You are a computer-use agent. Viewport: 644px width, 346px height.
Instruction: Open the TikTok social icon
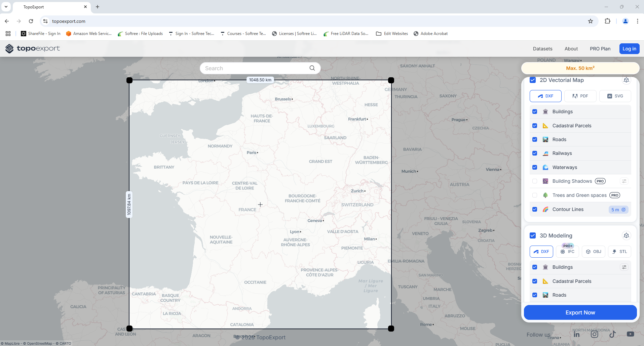[x=612, y=334]
